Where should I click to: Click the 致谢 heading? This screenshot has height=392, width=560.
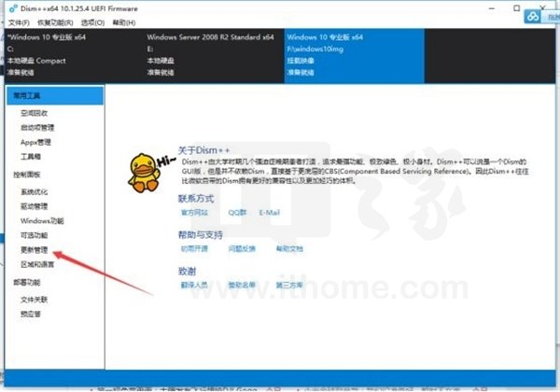point(187,272)
